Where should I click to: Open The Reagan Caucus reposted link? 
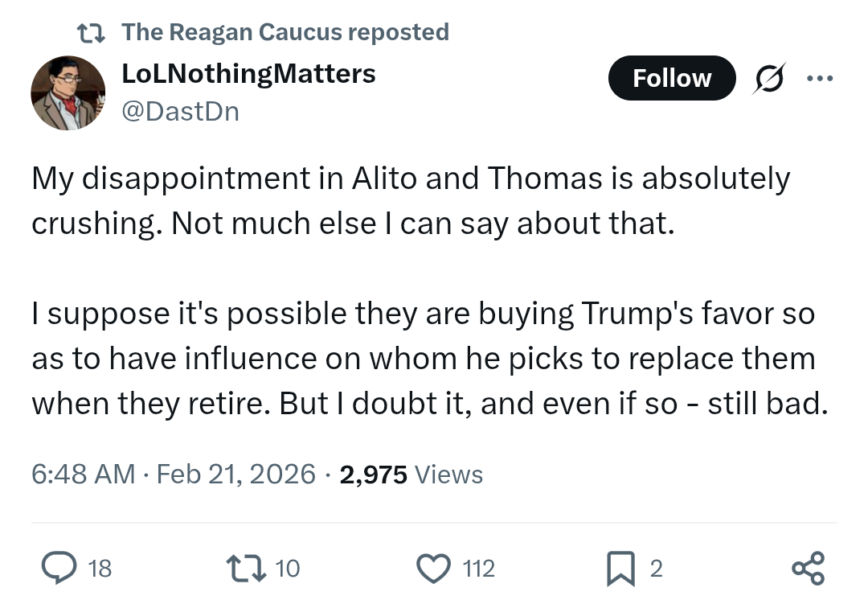(x=285, y=32)
